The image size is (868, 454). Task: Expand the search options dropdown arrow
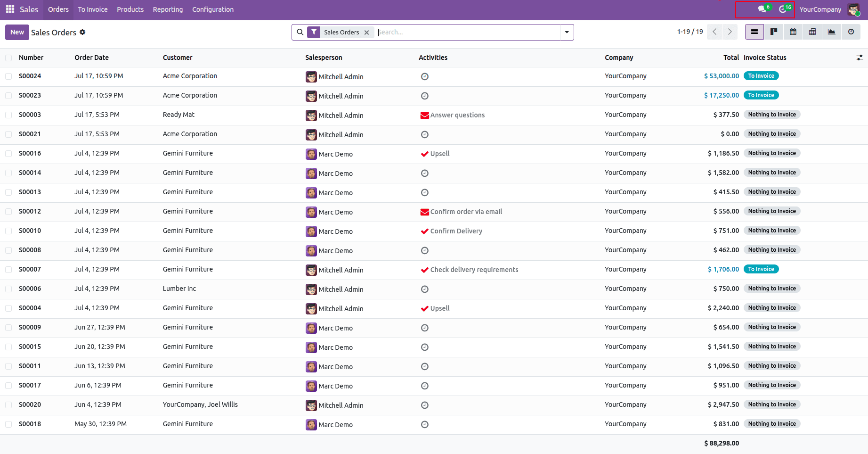click(x=567, y=32)
